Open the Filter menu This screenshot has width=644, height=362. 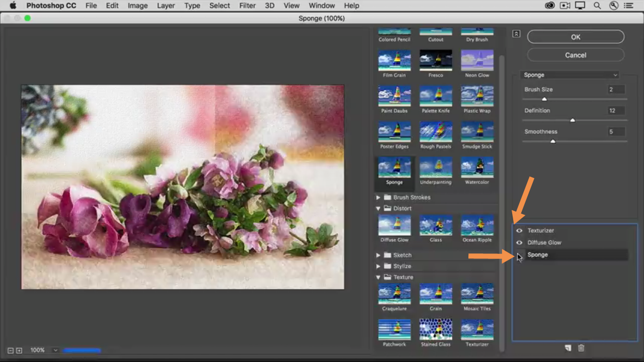tap(247, 6)
